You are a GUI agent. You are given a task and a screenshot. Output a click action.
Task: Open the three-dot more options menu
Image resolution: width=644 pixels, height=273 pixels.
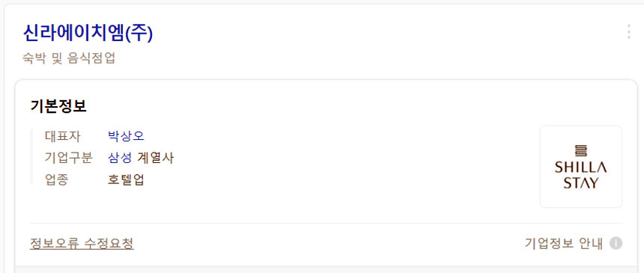click(628, 31)
